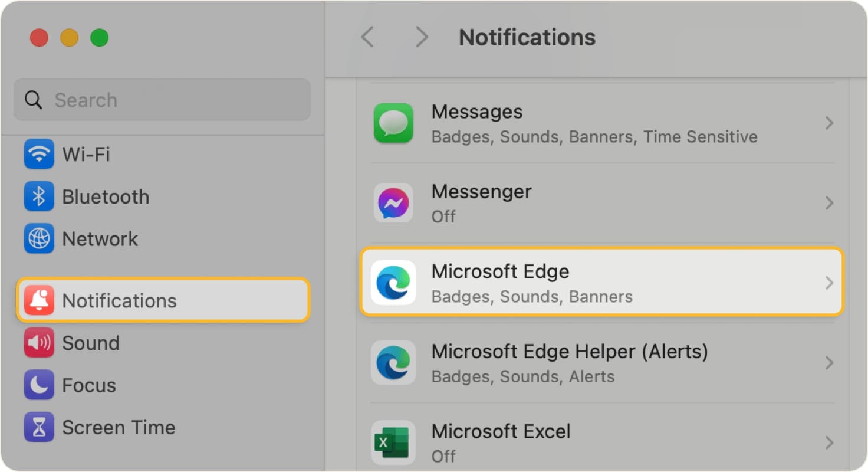Click the Screen Time hourglass icon
The width and height of the screenshot is (868, 472).
(39, 427)
